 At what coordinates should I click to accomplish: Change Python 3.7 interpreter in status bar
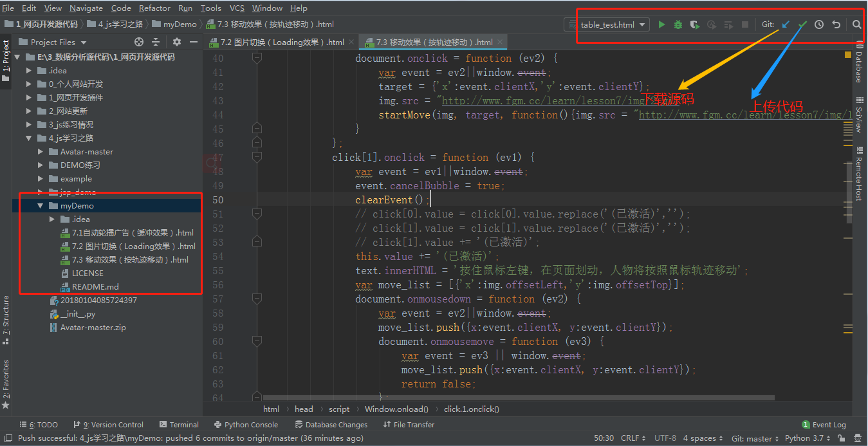[808, 438]
